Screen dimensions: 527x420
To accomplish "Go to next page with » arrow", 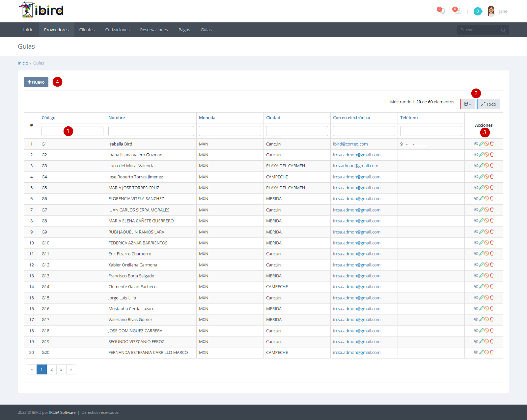I will point(71,369).
